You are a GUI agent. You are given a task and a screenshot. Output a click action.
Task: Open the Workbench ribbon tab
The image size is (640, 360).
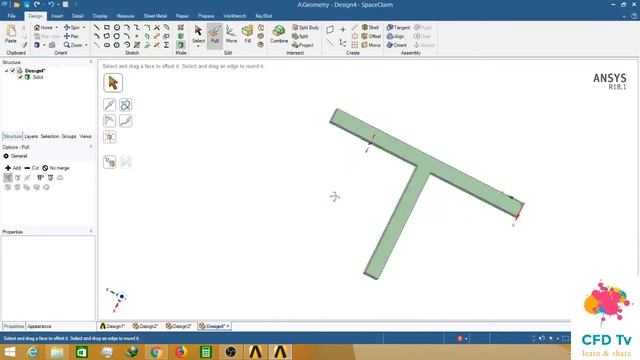(x=235, y=16)
